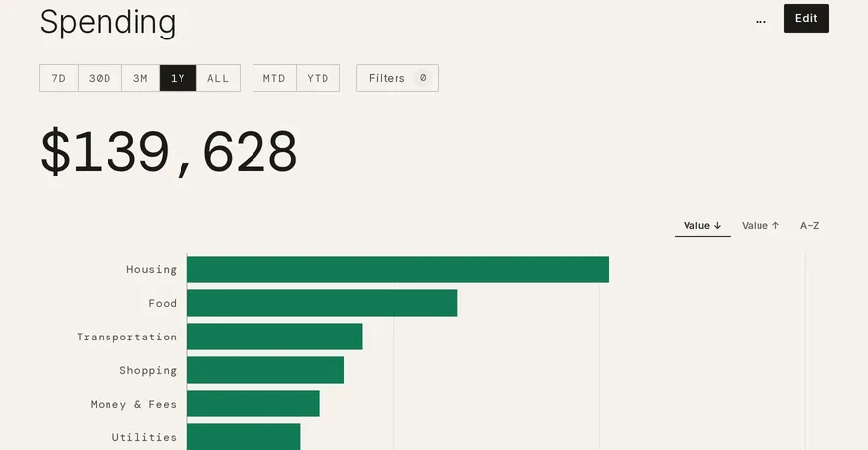Click the Food category label
Viewport: 868px width, 450px height.
click(x=162, y=303)
